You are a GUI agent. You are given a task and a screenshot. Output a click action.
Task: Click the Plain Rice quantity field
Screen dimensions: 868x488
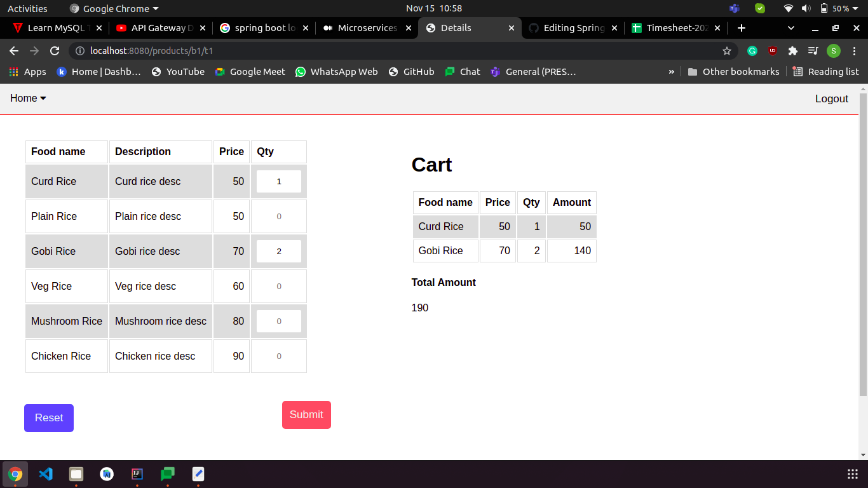279,216
